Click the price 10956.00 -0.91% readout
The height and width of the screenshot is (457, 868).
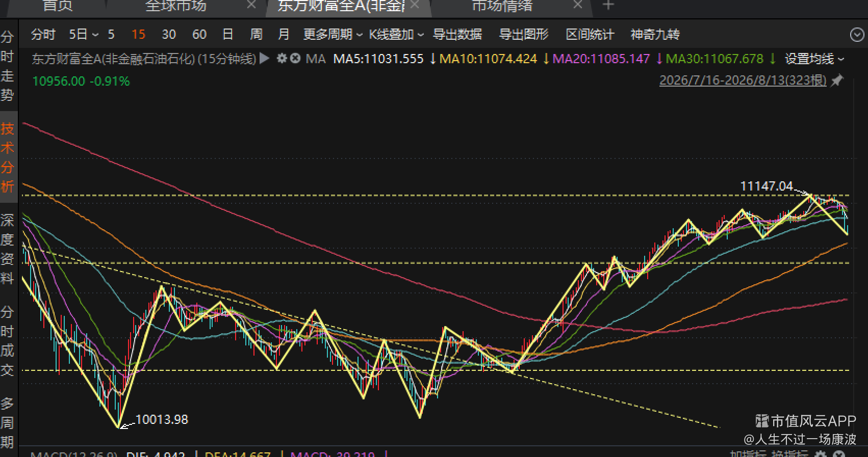tap(81, 82)
